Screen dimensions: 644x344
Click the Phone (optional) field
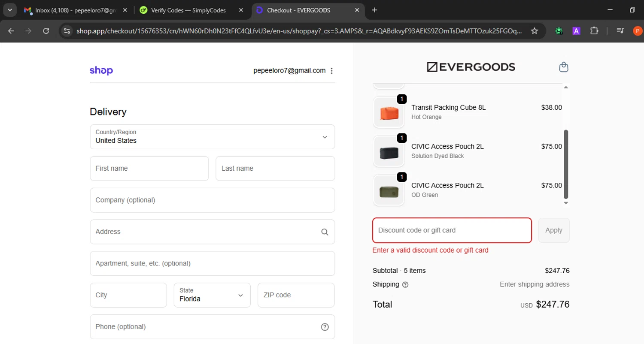(212, 327)
